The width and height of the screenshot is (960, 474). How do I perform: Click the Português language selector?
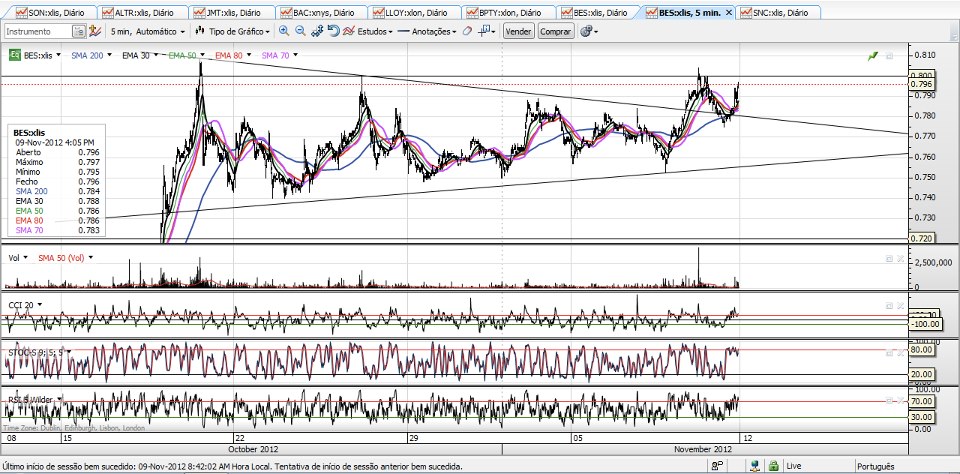876,467
